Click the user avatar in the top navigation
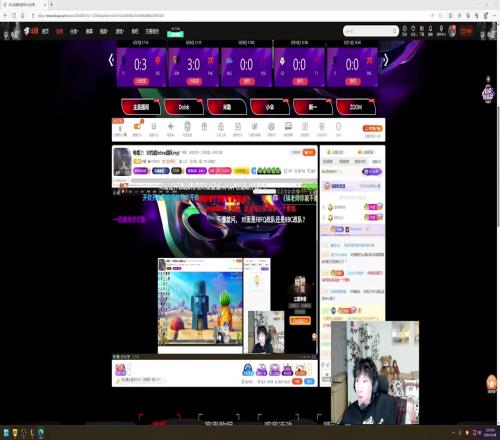 click(x=452, y=31)
